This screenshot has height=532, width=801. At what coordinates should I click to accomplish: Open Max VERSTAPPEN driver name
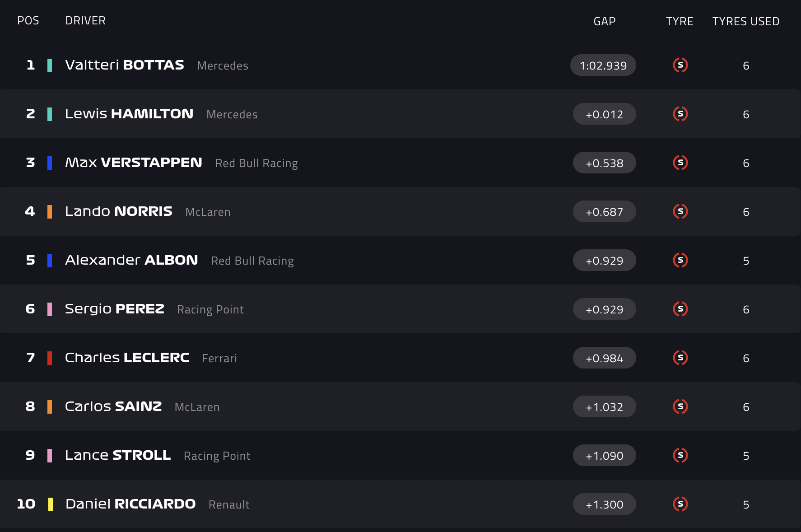134,163
